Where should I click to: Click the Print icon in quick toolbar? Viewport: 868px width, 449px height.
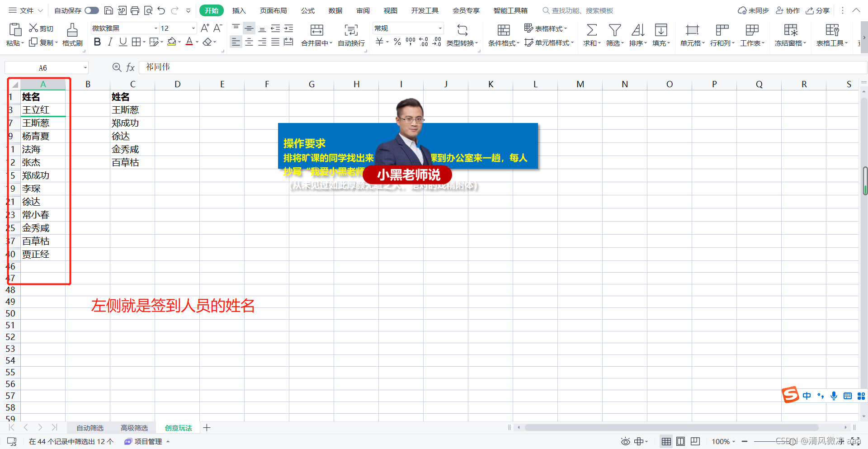click(135, 10)
